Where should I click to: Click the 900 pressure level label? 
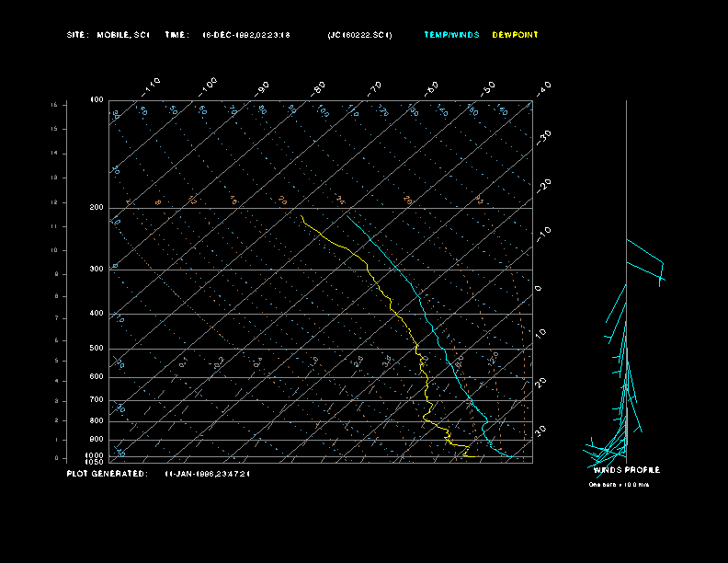(97, 440)
